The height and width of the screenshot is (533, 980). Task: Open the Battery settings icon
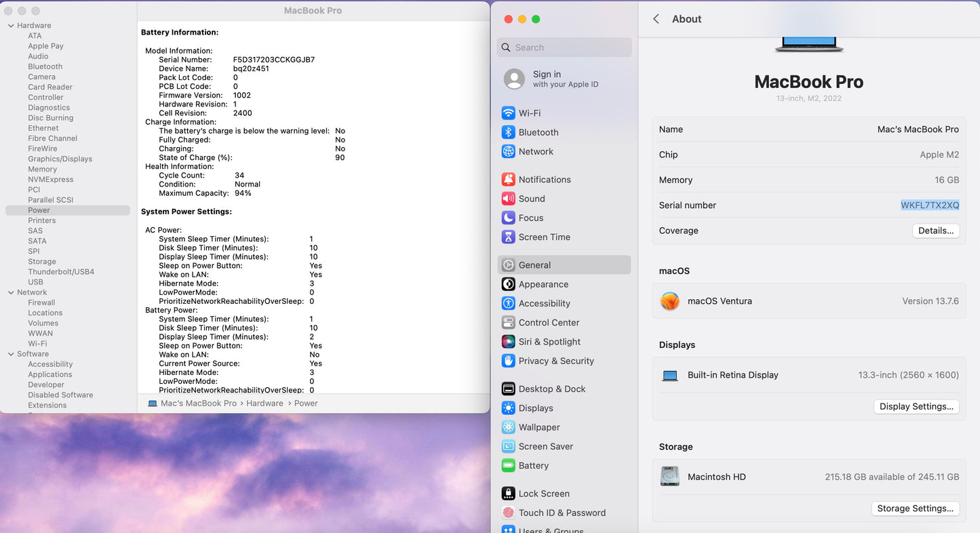pos(508,466)
